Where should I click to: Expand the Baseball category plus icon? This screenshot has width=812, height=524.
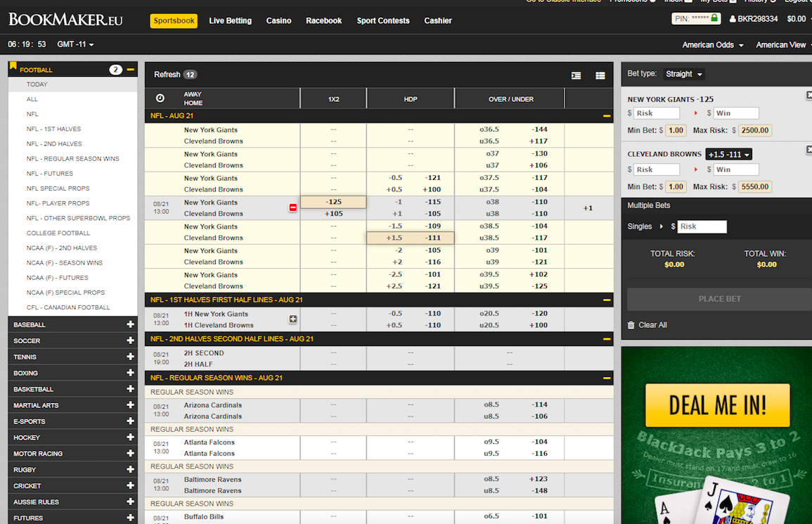click(131, 324)
